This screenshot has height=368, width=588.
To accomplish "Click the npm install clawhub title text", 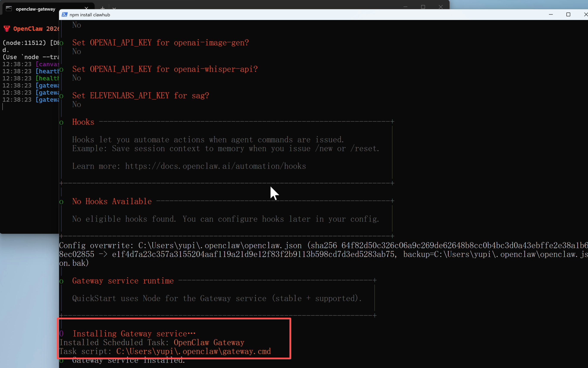I will point(90,15).
